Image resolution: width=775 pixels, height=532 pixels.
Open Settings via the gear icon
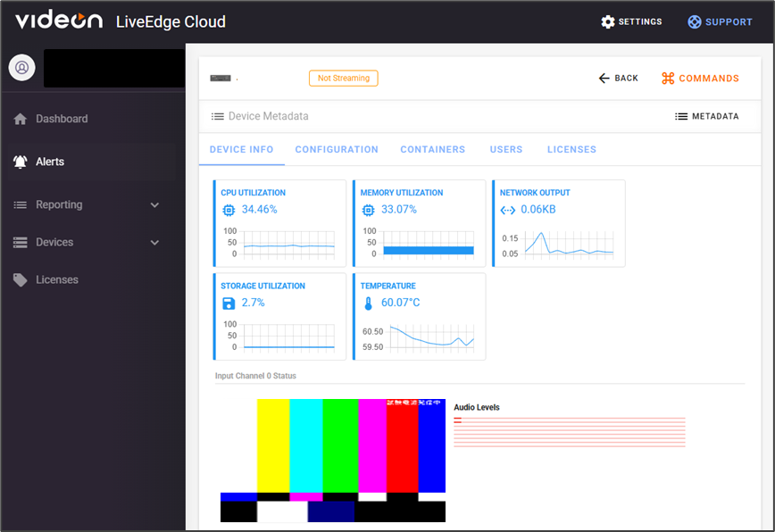(608, 21)
